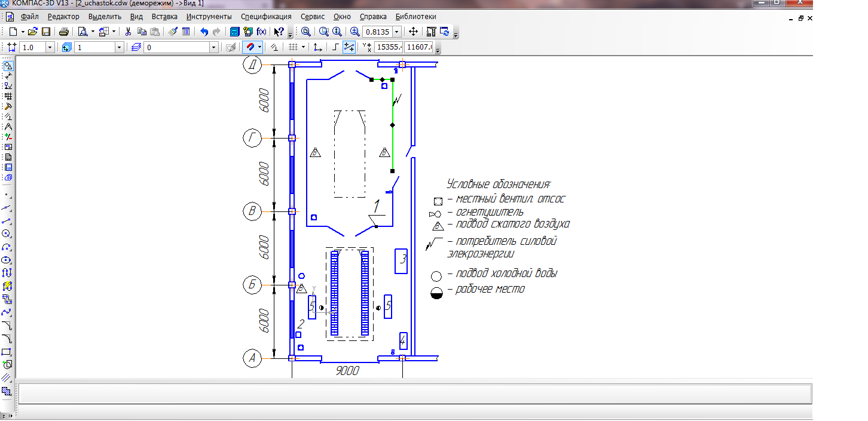Image resolution: width=868 pixels, height=421 pixels.
Task: Open the Редактор menu
Action: click(63, 17)
